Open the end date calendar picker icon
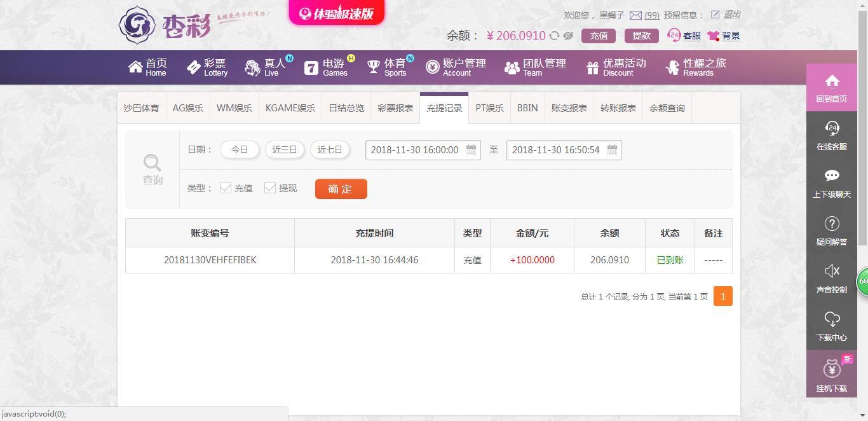The height and width of the screenshot is (421, 868). (612, 150)
